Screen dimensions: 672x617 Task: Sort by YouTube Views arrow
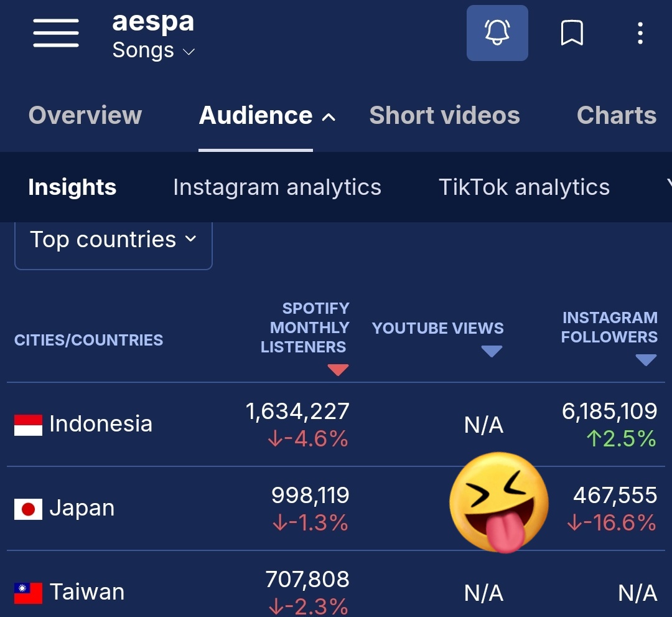coord(492,351)
